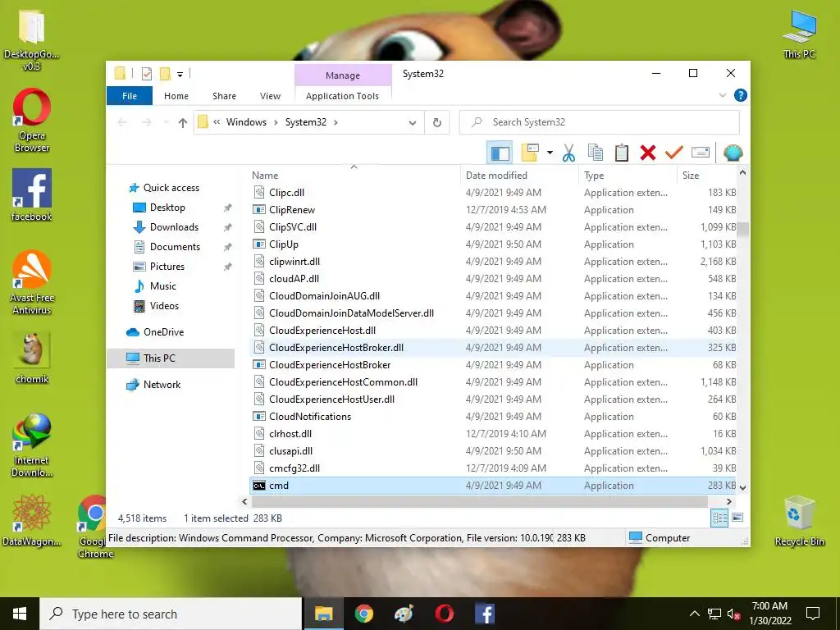This screenshot has height=630, width=840.
Task: Click the Windows Start button
Action: [x=20, y=614]
